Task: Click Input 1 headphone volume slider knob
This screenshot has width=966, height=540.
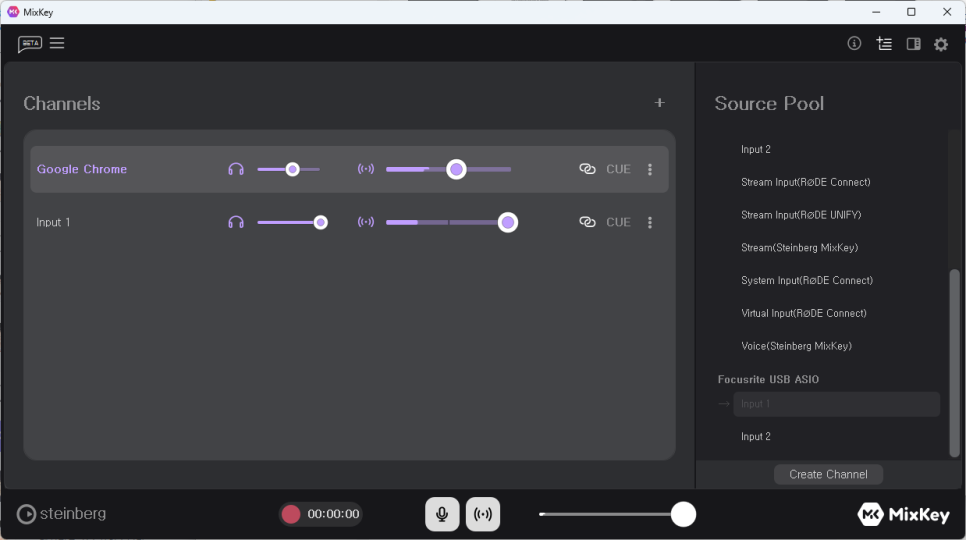Action: [x=320, y=222]
